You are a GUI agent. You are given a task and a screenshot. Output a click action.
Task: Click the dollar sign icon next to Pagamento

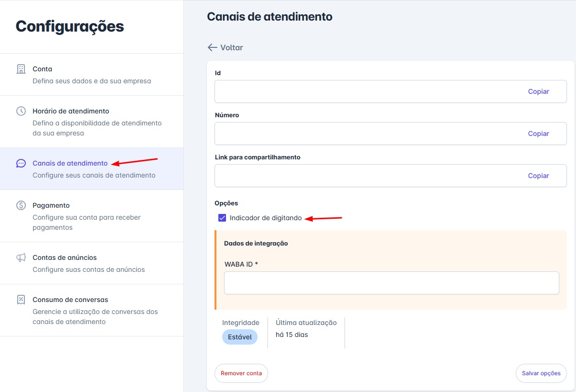[21, 205]
